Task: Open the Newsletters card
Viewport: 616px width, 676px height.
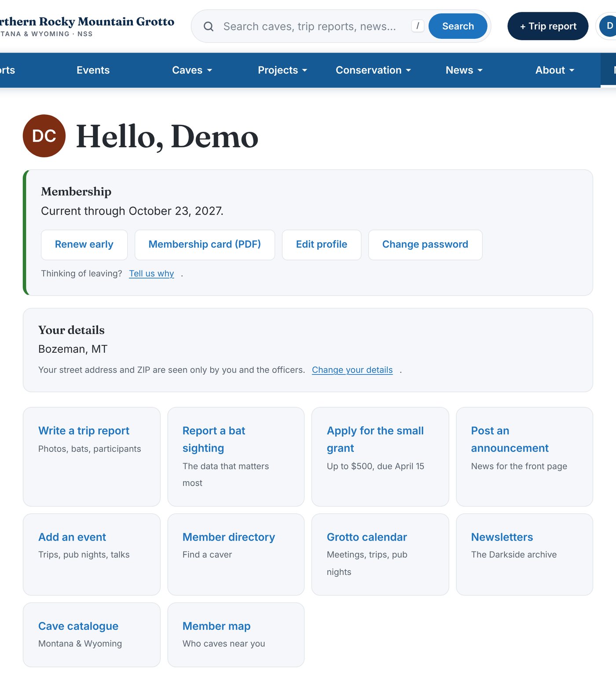Action: pos(524,554)
